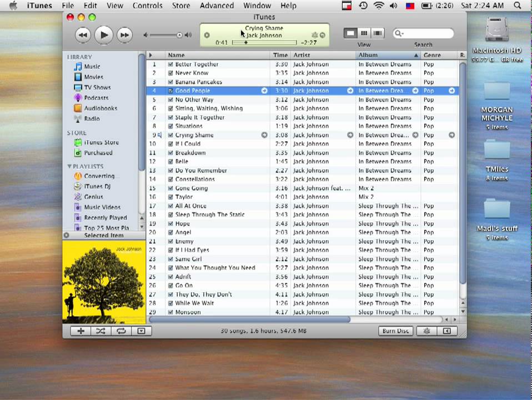
Task: Sort by Album column header
Action: [x=388, y=55]
